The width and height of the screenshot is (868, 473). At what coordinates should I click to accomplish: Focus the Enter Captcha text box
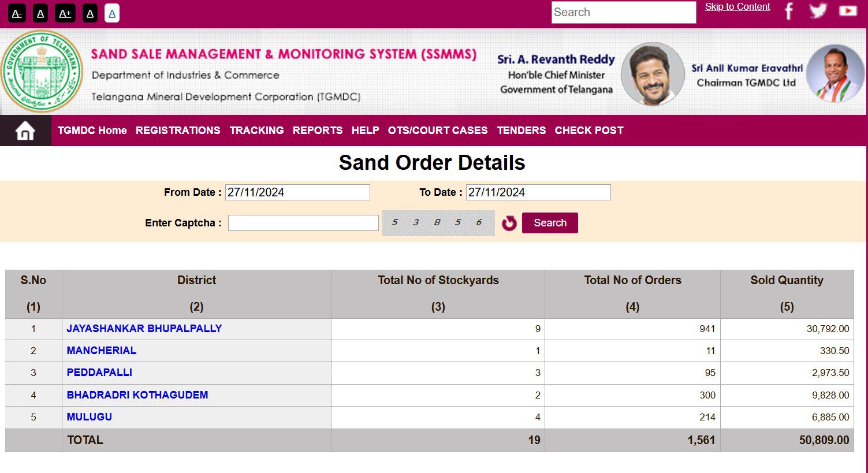point(303,223)
